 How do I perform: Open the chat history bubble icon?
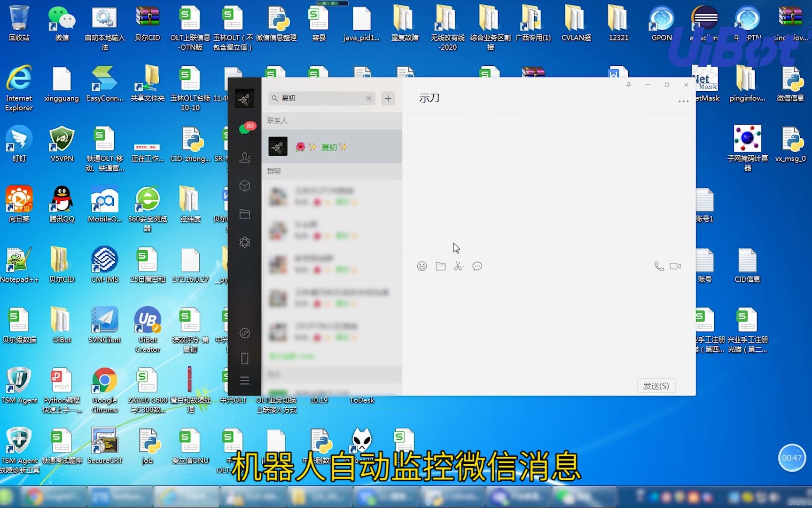pos(477,266)
